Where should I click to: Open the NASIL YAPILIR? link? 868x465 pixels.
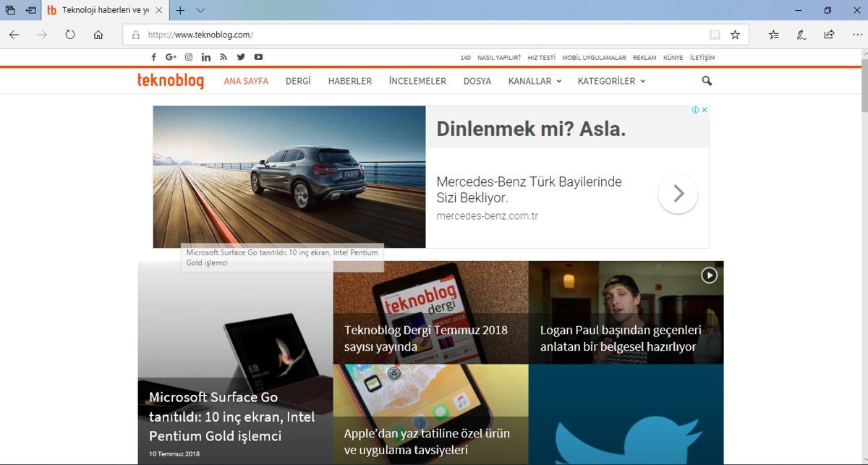[x=500, y=58]
